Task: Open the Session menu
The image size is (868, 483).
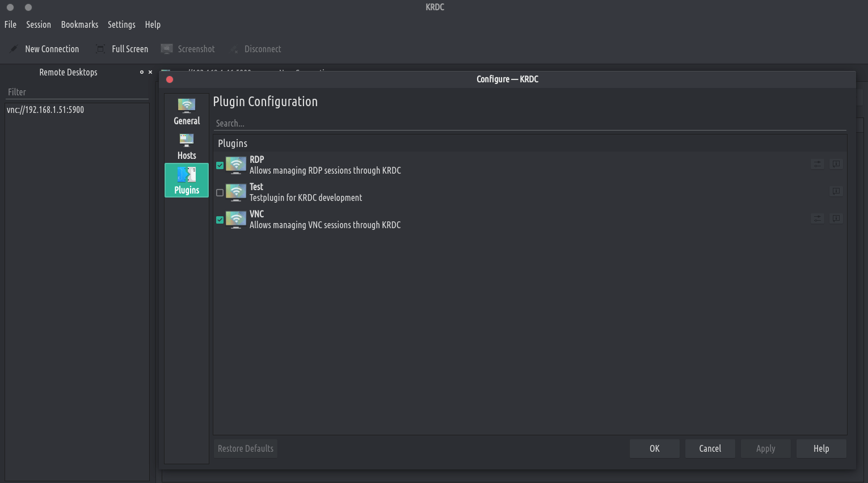Action: click(39, 24)
